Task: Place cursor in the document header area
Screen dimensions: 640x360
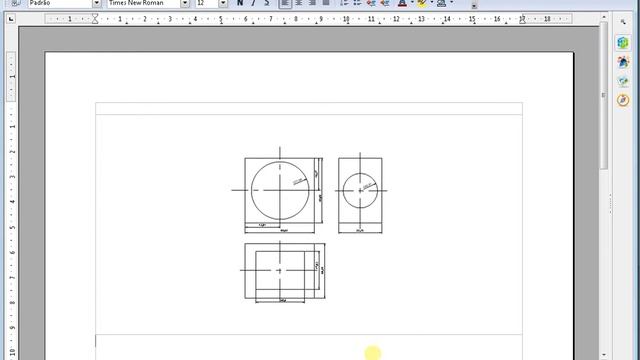Action: tap(309, 109)
